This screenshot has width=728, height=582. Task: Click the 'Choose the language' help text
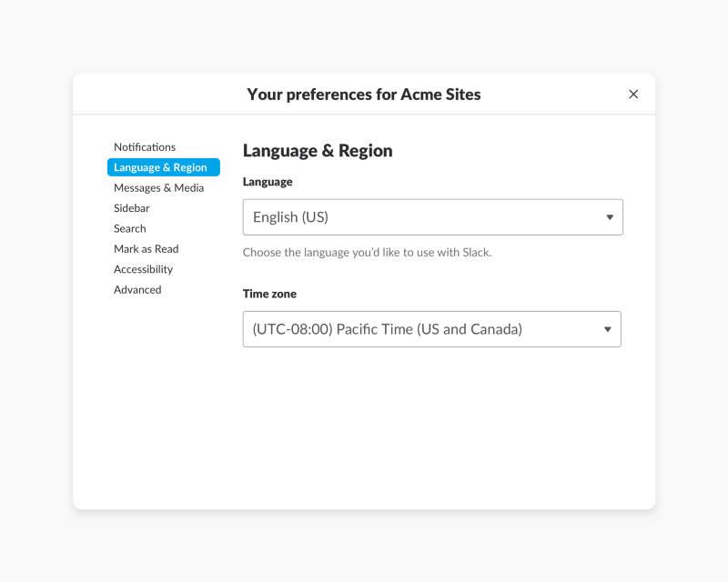coord(367,253)
